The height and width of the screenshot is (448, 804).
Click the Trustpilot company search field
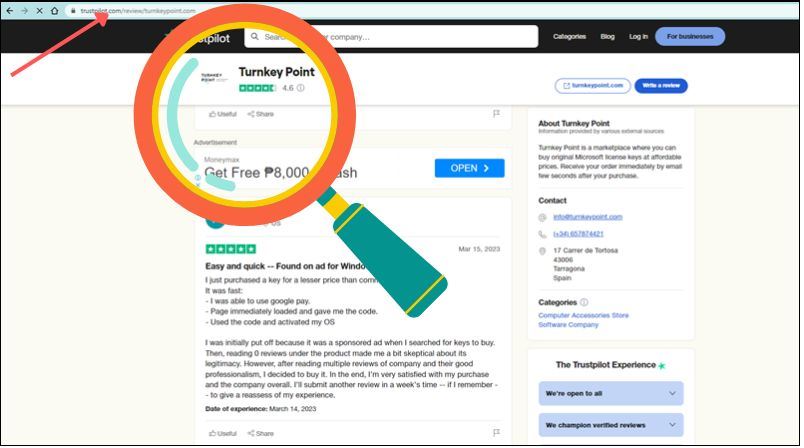pyautogui.click(x=391, y=37)
